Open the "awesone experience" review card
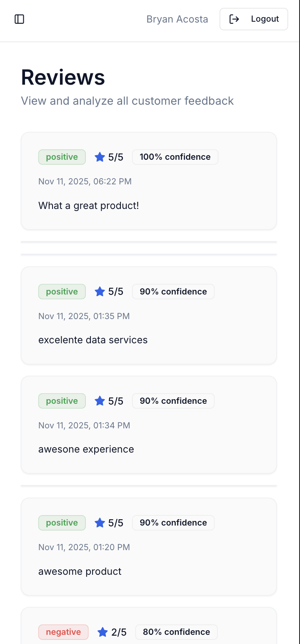The height and width of the screenshot is (644, 300). 86,449
